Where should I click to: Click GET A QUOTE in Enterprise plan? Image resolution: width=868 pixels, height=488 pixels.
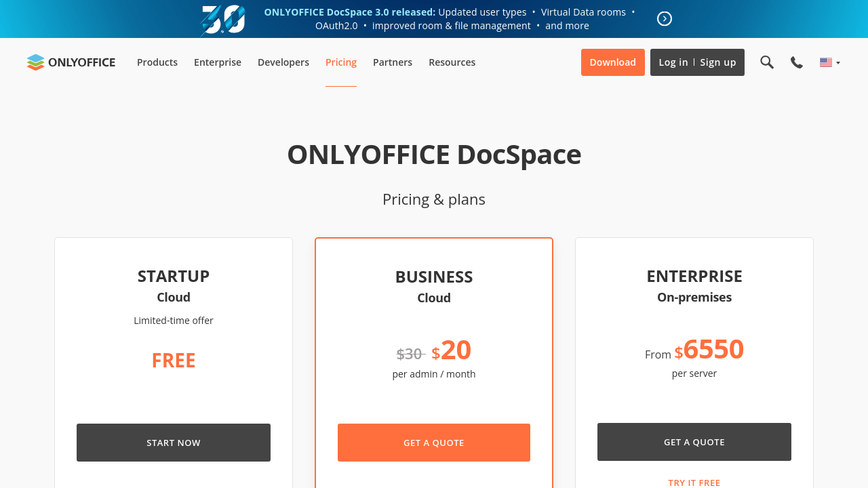(694, 442)
